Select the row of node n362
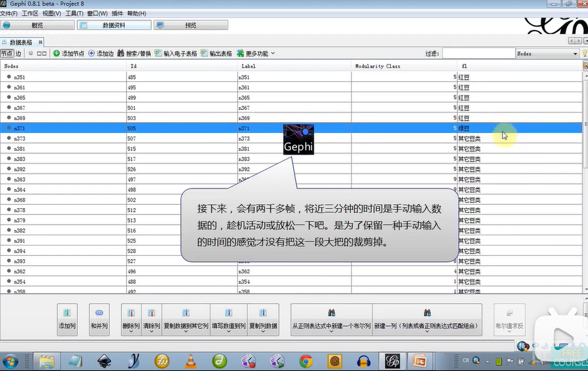The width and height of the screenshot is (588, 371). click(291, 271)
